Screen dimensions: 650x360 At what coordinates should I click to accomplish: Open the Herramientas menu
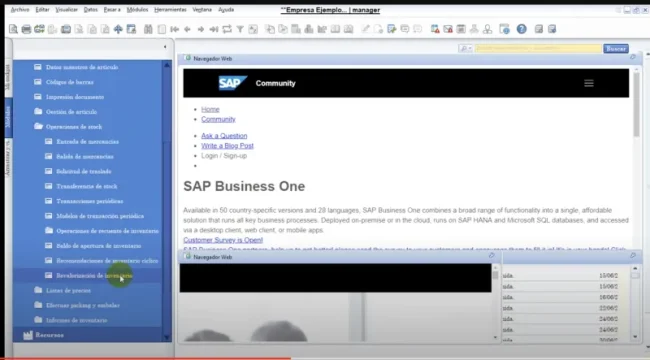point(170,10)
